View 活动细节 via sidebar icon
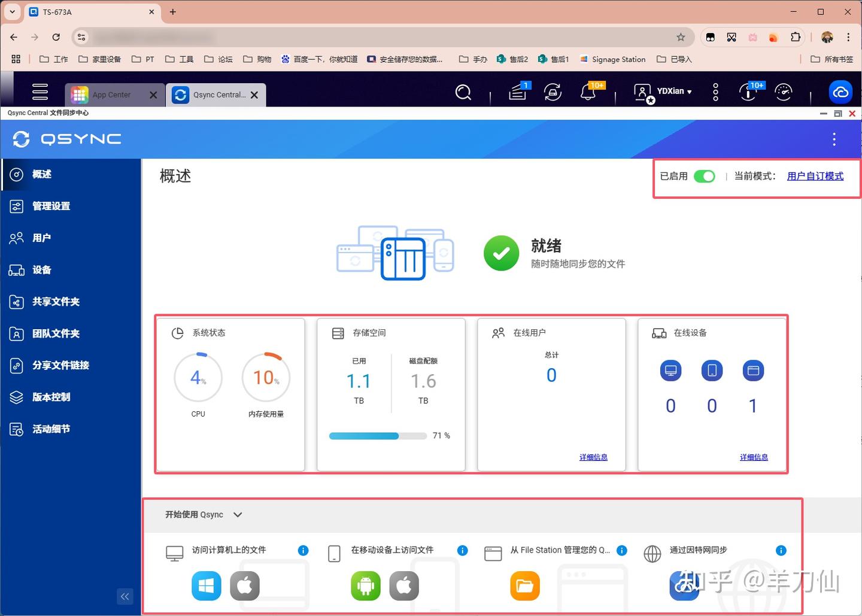862x616 pixels. 51,429
